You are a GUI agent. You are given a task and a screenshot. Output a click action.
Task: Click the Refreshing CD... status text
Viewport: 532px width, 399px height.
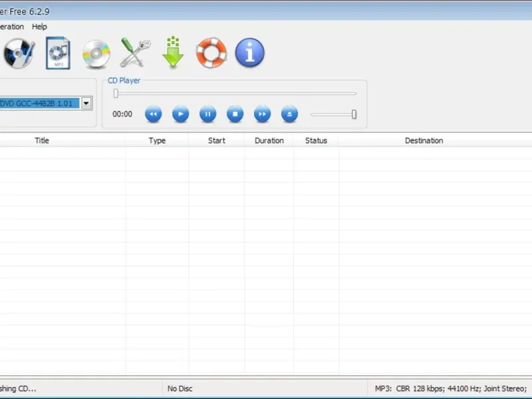[18, 388]
